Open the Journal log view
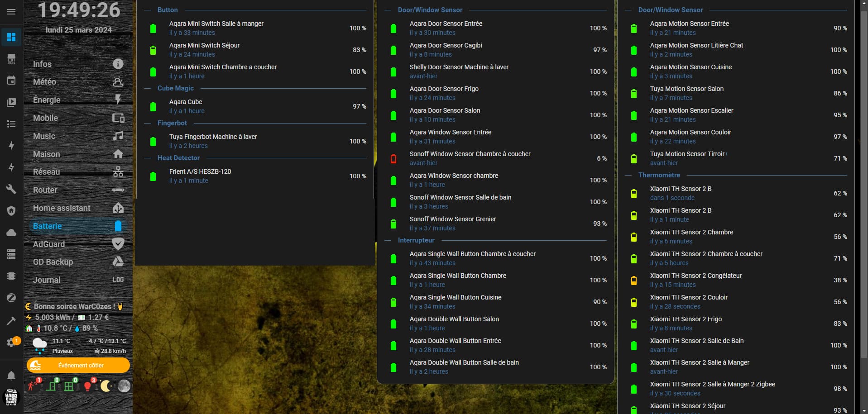 pos(78,280)
